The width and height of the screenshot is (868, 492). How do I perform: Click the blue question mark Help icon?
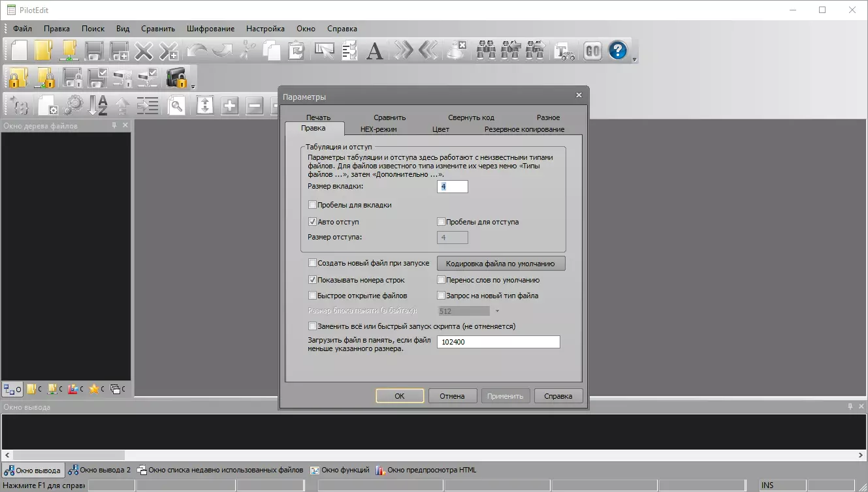(x=617, y=50)
